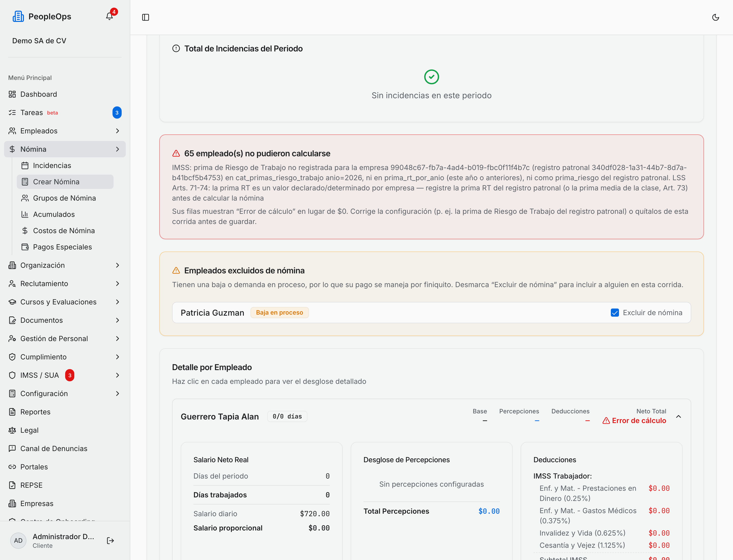Click the Total Percepciones $0.00 amount

pyautogui.click(x=489, y=511)
